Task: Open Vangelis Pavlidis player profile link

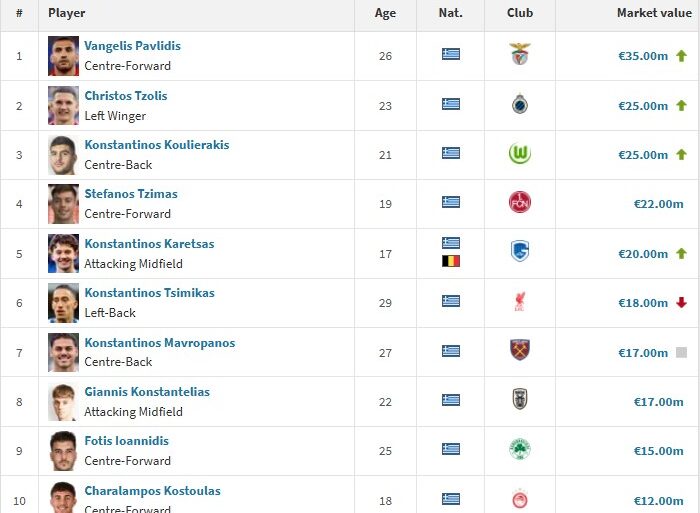Action: [132, 46]
